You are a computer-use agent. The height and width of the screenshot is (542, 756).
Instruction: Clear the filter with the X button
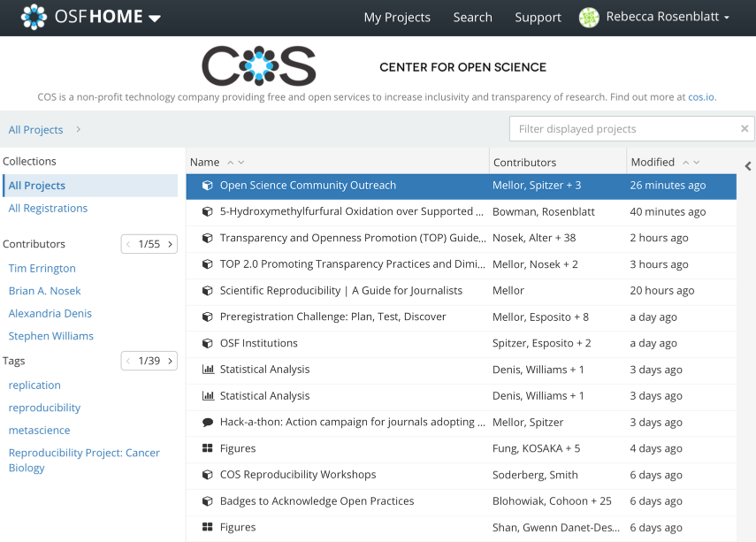click(745, 128)
